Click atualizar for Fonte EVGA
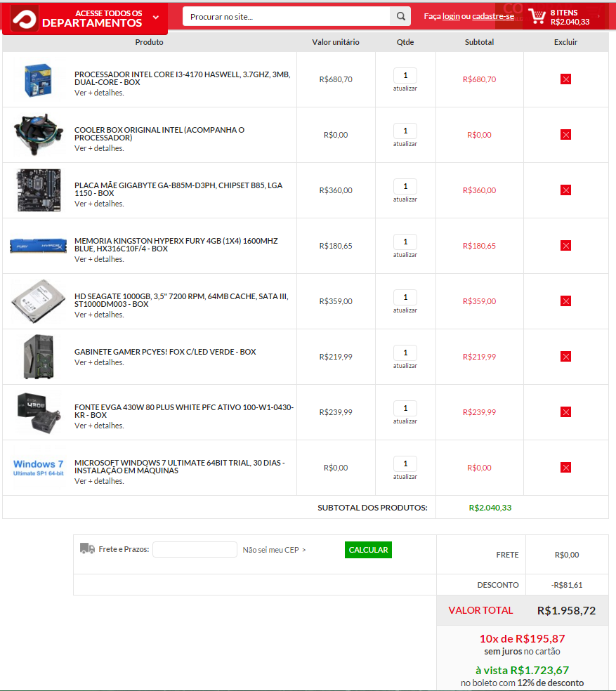The height and width of the screenshot is (691, 616). 405,422
